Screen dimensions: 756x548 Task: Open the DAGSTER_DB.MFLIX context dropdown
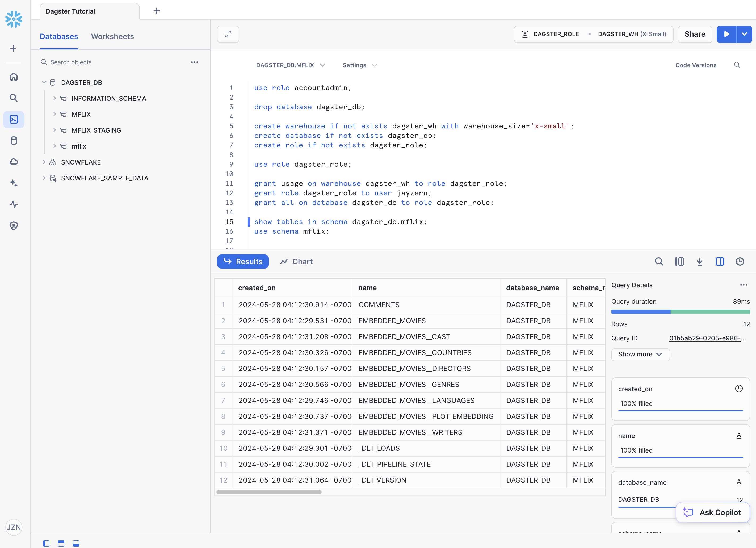click(x=290, y=65)
